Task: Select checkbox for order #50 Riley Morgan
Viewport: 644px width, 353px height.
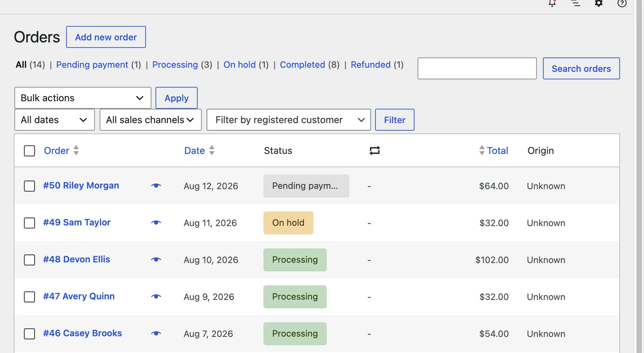Action: point(29,186)
